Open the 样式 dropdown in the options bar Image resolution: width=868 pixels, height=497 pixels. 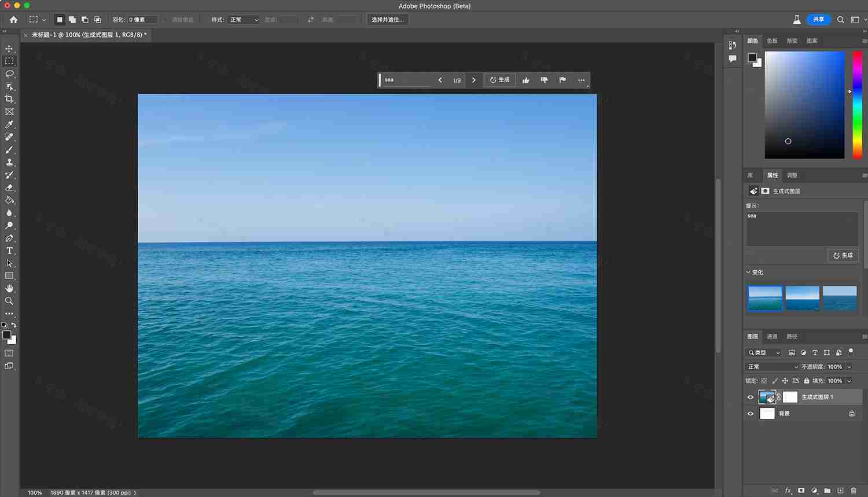[x=243, y=19]
